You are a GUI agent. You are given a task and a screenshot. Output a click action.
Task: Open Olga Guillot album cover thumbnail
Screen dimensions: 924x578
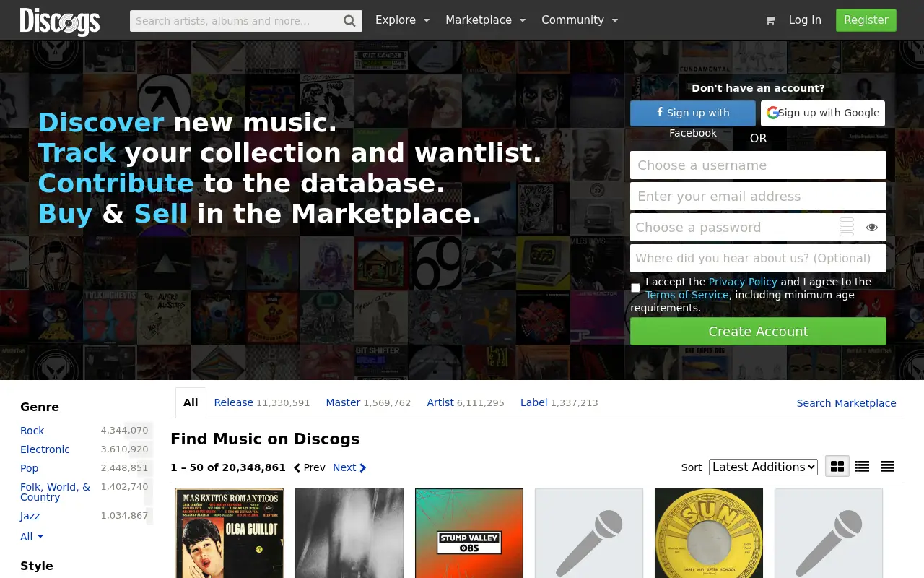pyautogui.click(x=230, y=533)
